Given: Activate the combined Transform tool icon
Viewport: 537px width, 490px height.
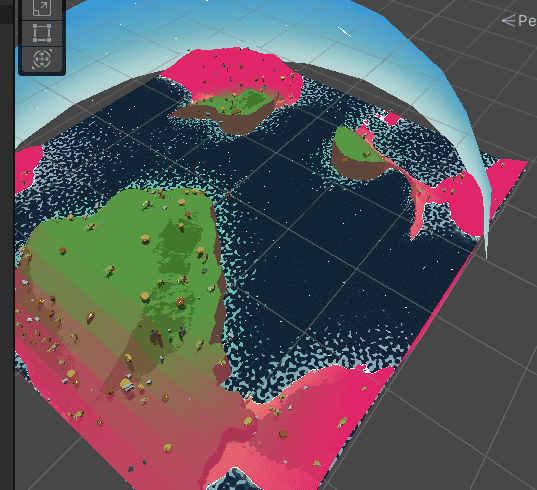Looking at the screenshot, I should pyautogui.click(x=42, y=59).
